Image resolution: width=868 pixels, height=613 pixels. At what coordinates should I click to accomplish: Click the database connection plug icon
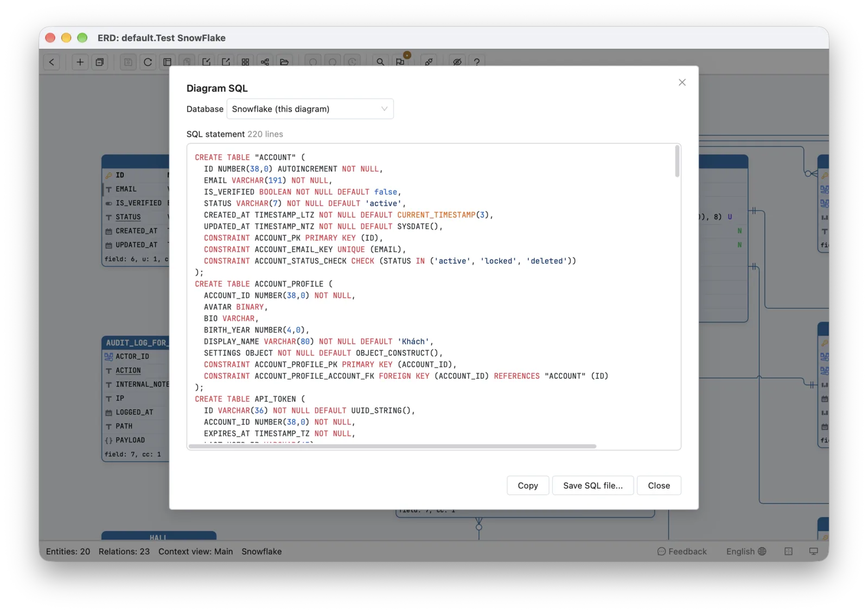tap(429, 62)
